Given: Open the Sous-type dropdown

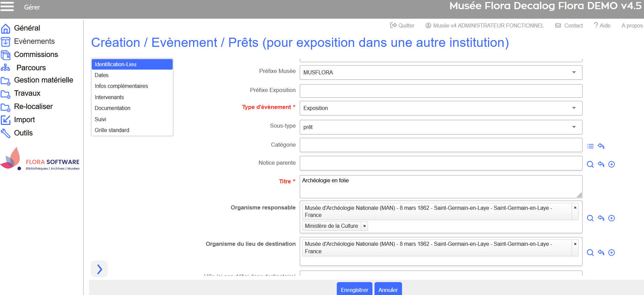Looking at the screenshot, I should tap(574, 127).
